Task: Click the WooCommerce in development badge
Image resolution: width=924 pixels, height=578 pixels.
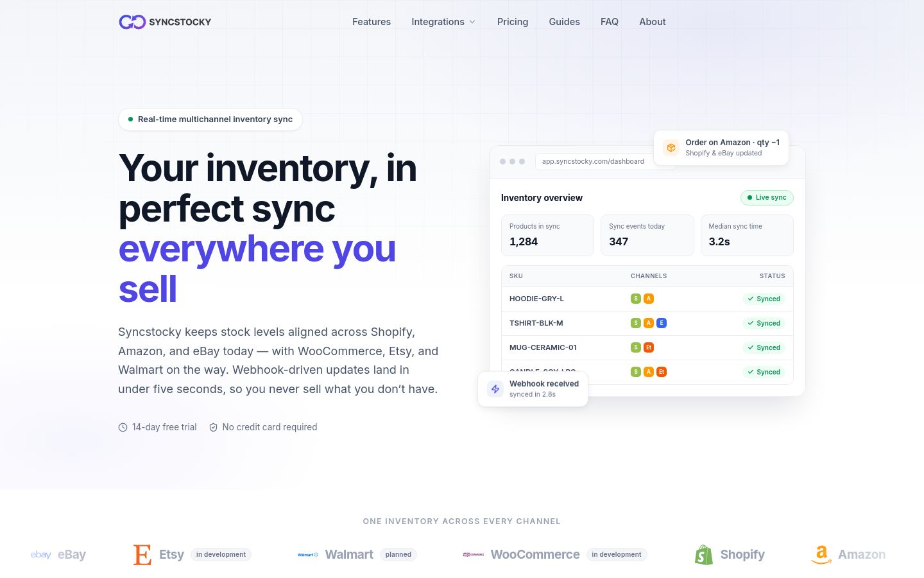Action: pyautogui.click(x=617, y=554)
